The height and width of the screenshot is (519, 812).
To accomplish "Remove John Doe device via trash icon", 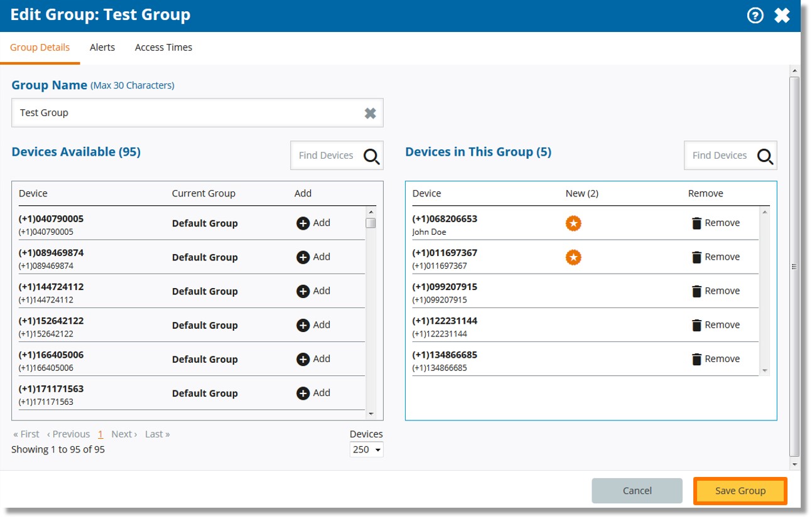I will (696, 223).
